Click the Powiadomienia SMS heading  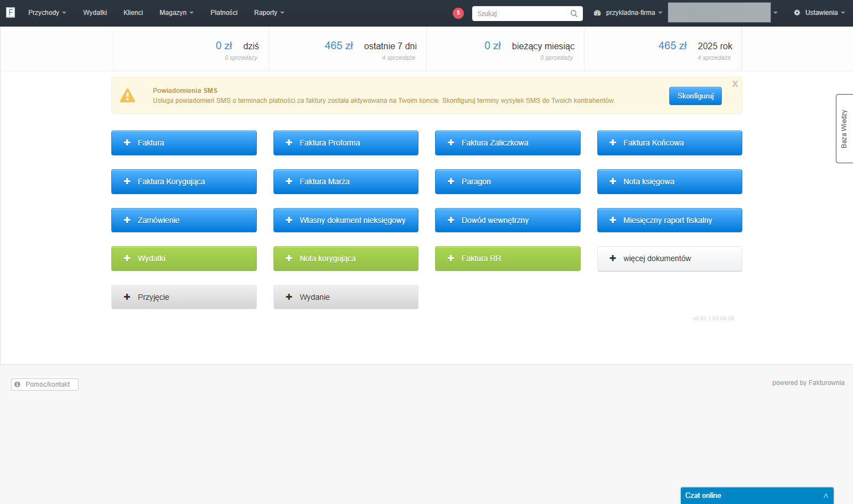pyautogui.click(x=185, y=91)
